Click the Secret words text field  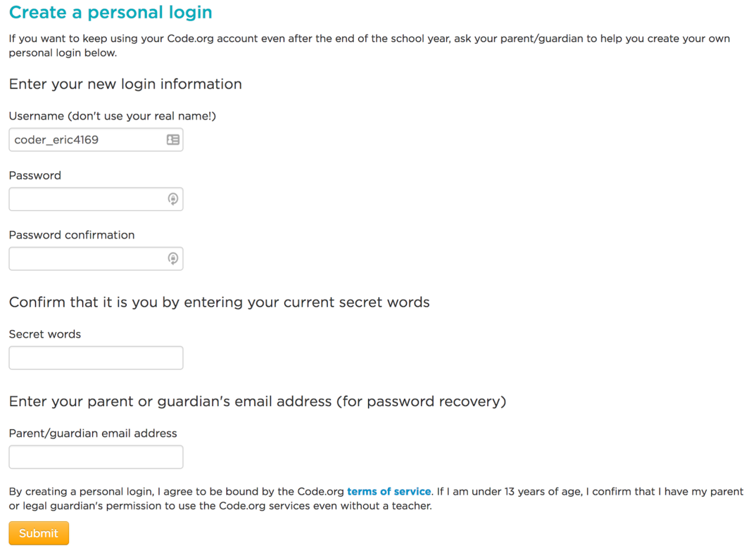coord(96,357)
